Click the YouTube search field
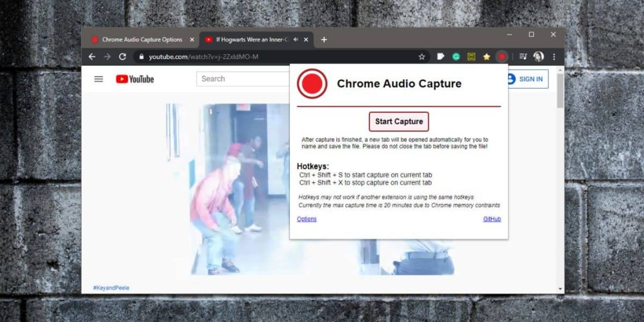 click(x=243, y=79)
